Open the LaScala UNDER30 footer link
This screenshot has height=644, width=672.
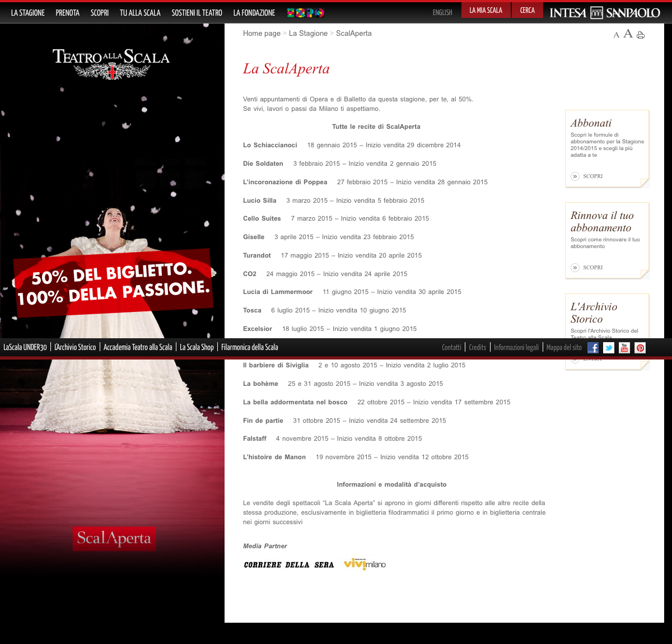click(x=25, y=347)
